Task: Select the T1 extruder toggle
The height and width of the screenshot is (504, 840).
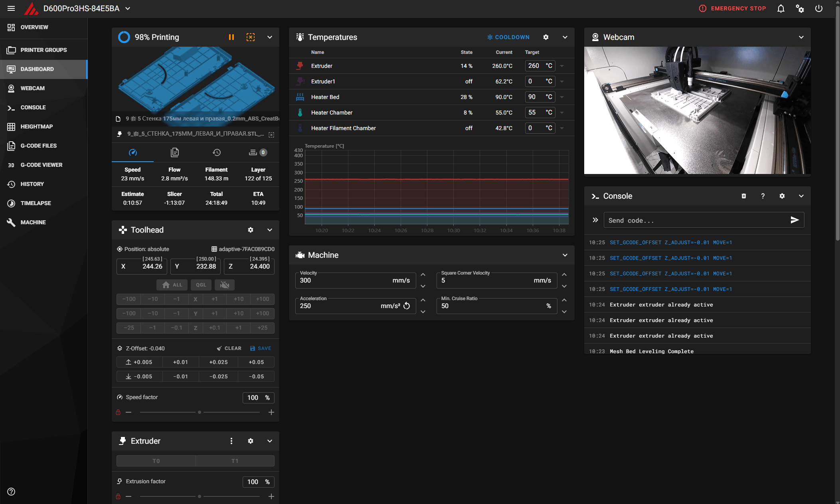Action: click(235, 461)
